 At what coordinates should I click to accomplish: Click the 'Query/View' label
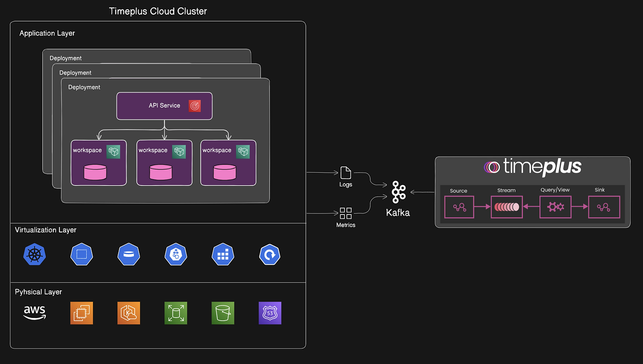[555, 190]
